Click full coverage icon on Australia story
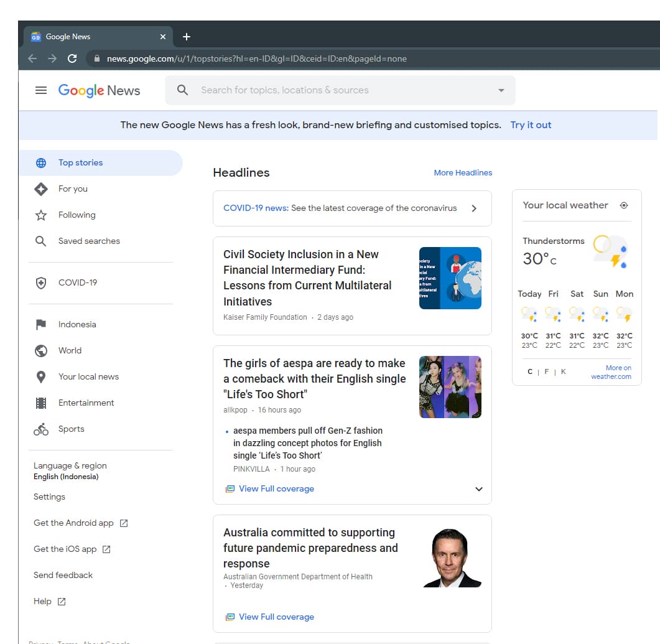Screen dimensions: 660x644 click(230, 617)
